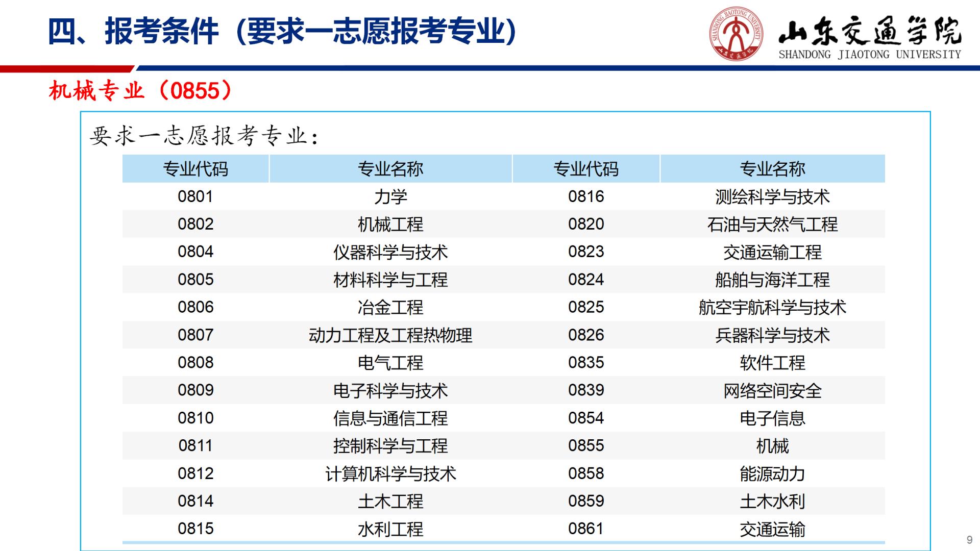Select the cell with code 0801
The height and width of the screenshot is (551, 980).
tap(195, 196)
